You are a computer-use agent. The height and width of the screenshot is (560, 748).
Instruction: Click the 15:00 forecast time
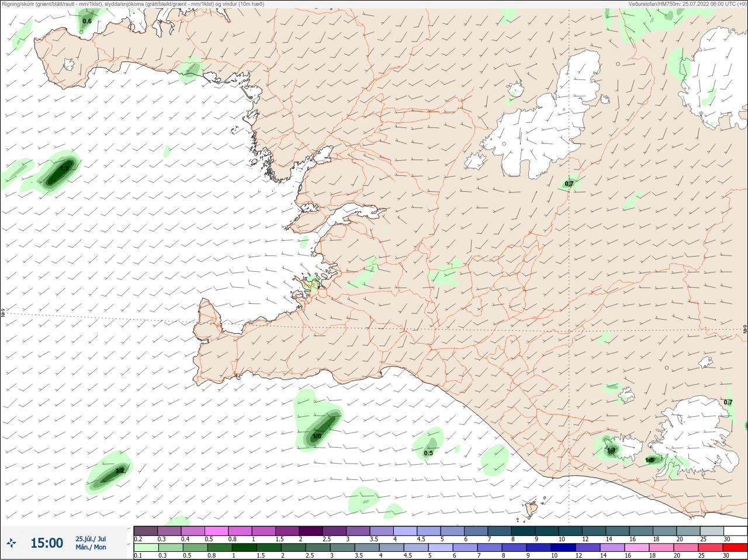pos(47,543)
